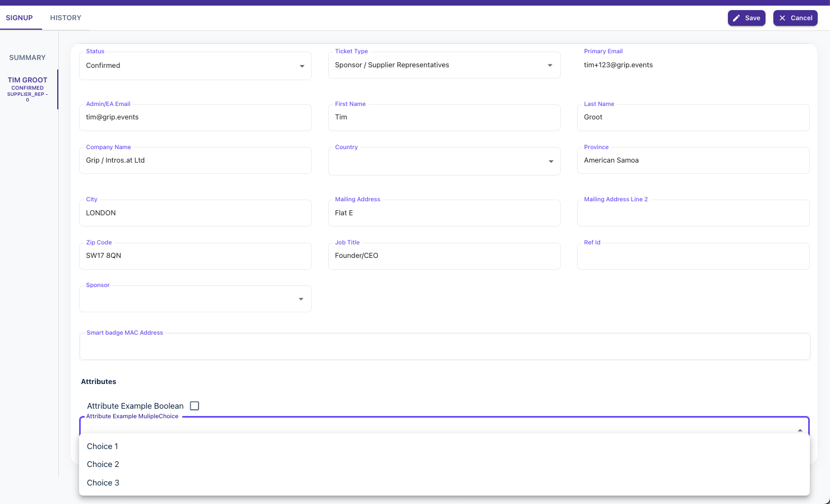This screenshot has height=504, width=830.
Task: Click the Mailing Address field
Action: (x=444, y=213)
